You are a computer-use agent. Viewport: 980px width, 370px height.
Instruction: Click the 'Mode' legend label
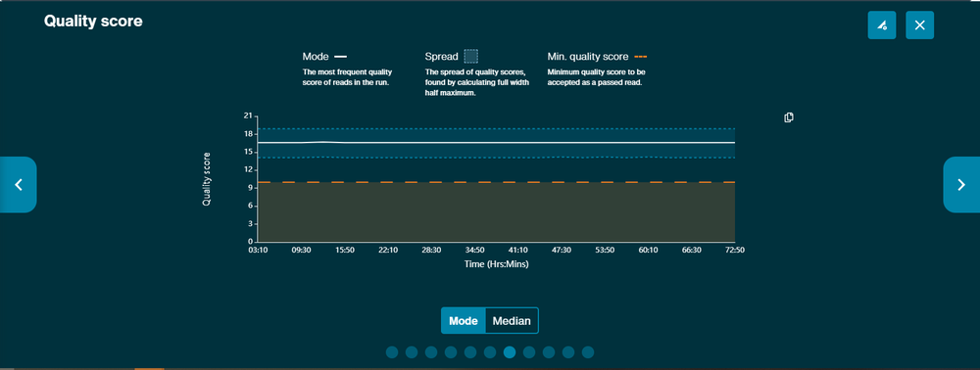[x=316, y=57]
